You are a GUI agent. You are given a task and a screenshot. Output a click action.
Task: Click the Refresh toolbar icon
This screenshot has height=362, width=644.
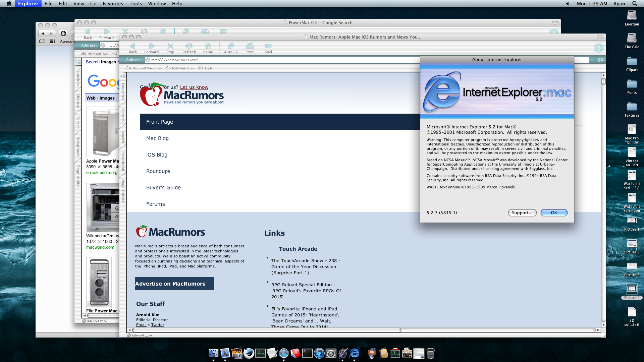[189, 46]
